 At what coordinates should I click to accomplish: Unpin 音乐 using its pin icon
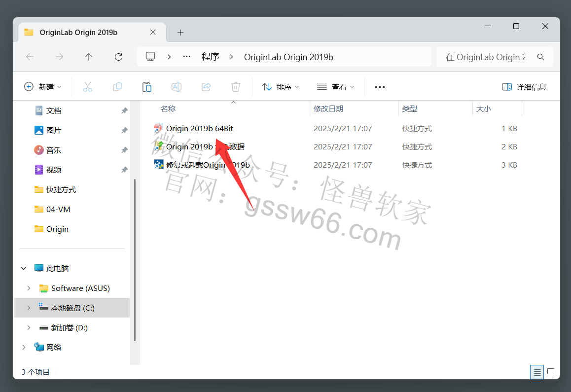(125, 150)
